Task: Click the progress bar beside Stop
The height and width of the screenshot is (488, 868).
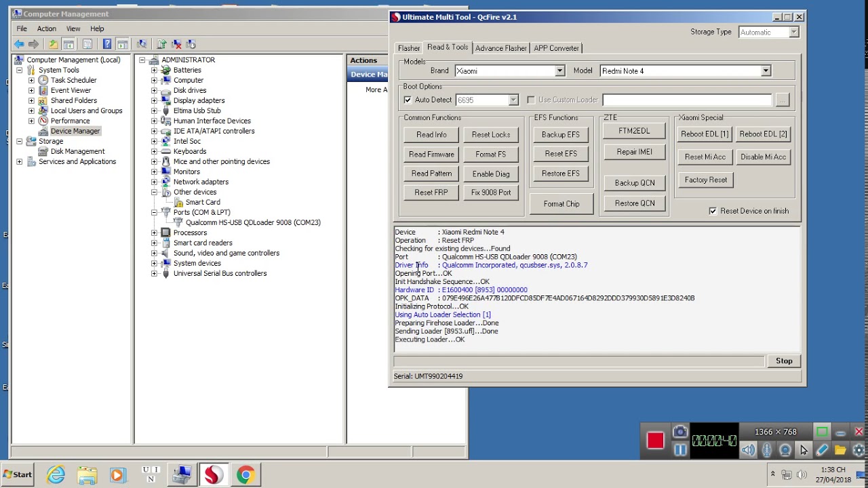Action: (x=578, y=361)
